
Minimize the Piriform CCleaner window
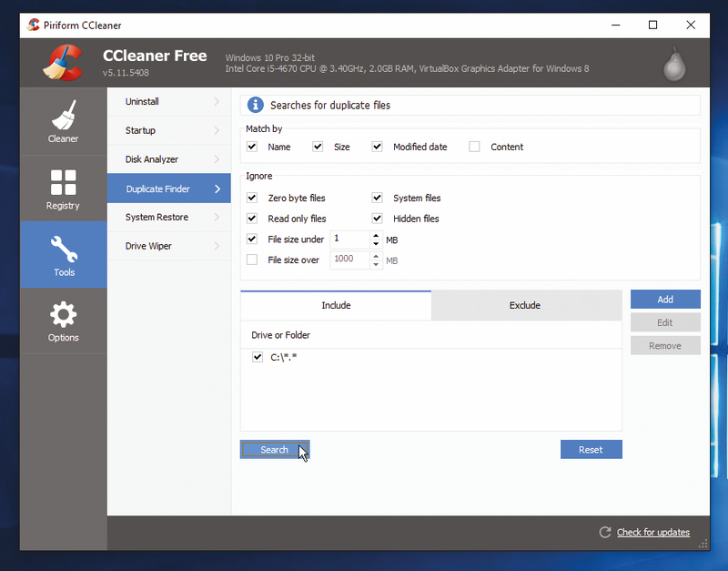pos(616,25)
